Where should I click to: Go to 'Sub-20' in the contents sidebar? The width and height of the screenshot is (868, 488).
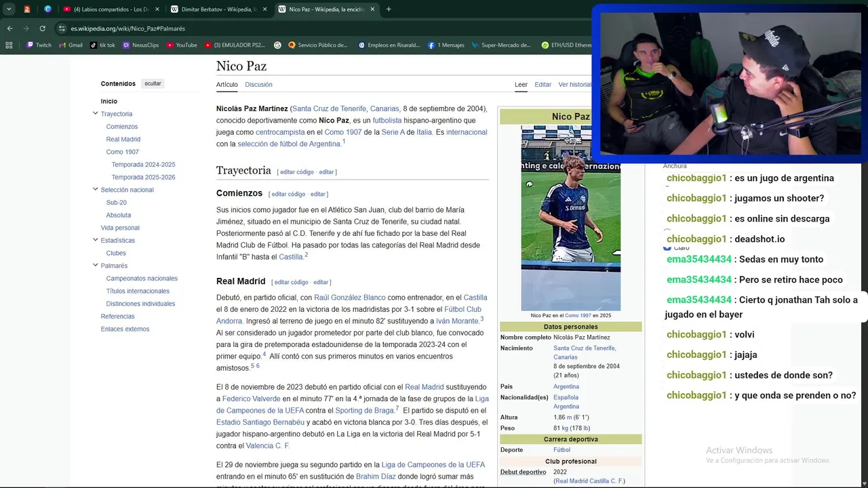point(117,203)
